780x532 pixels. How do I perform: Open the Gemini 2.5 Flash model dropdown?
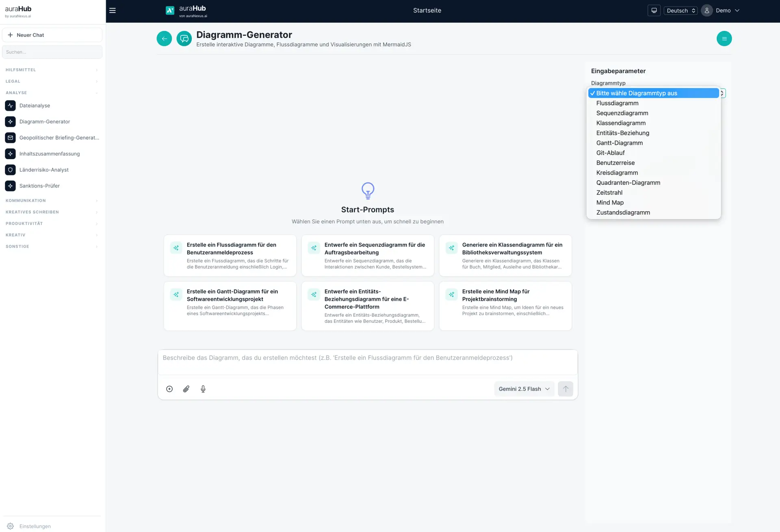[x=524, y=389]
